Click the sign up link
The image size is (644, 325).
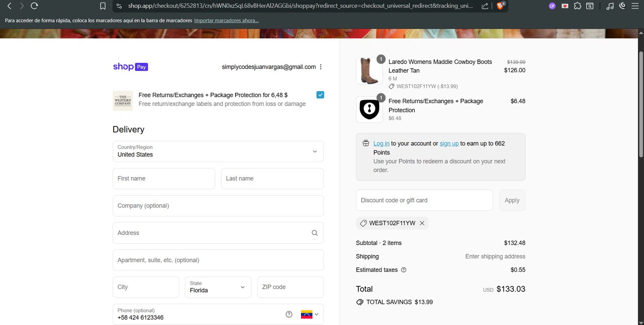point(449,144)
